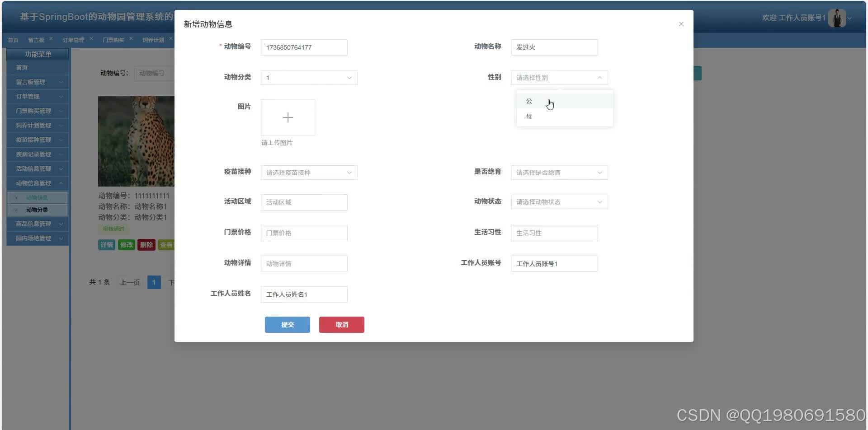Select the 动物信息 sidebar item

pyautogui.click(x=38, y=197)
